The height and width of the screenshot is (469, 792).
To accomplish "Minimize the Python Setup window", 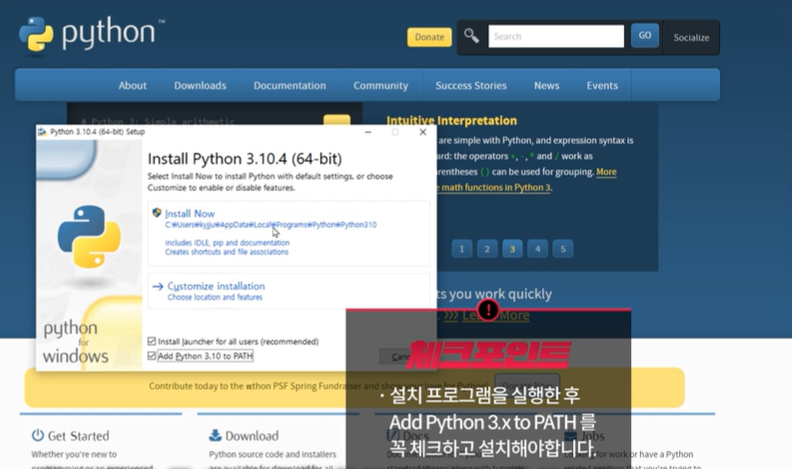I will [x=368, y=132].
